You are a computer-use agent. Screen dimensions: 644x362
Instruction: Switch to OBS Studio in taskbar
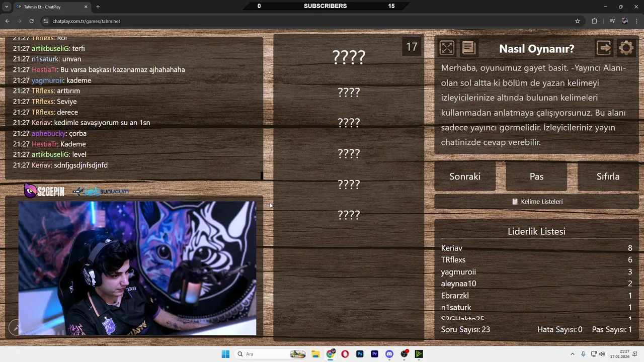click(404, 354)
